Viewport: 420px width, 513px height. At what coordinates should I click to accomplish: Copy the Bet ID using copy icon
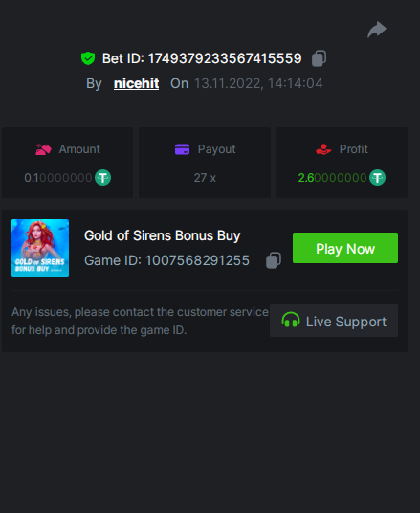point(319,58)
